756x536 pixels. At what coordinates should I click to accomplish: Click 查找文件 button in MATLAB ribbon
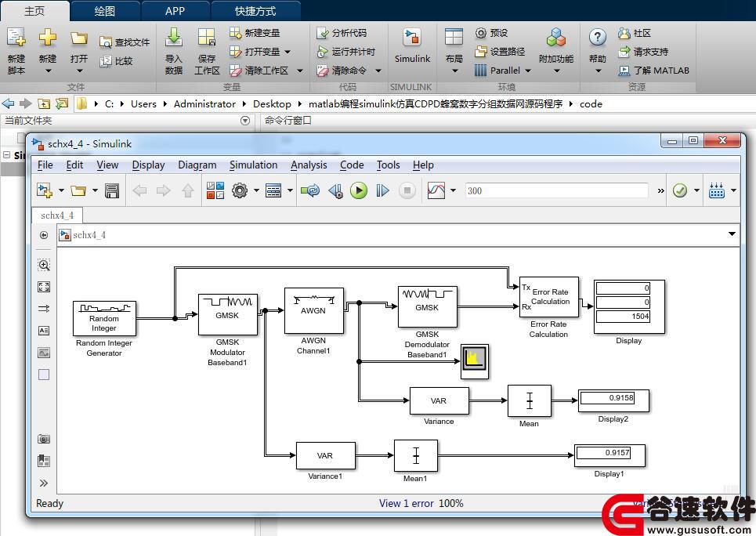point(125,42)
